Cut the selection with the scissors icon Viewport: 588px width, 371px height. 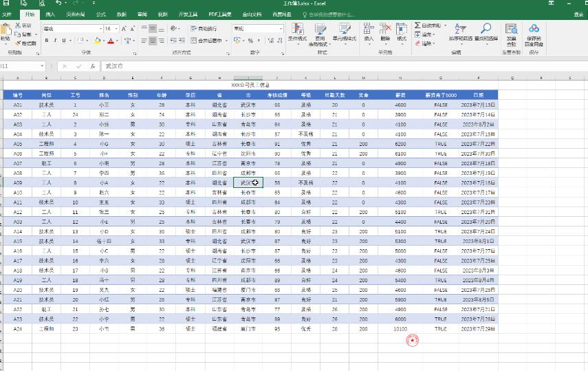tap(18, 25)
